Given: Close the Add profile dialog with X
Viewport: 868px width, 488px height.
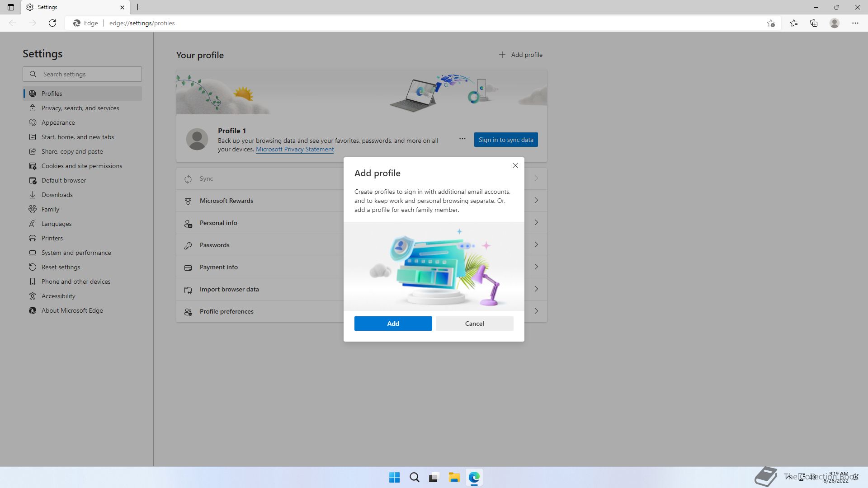Looking at the screenshot, I should (x=515, y=165).
